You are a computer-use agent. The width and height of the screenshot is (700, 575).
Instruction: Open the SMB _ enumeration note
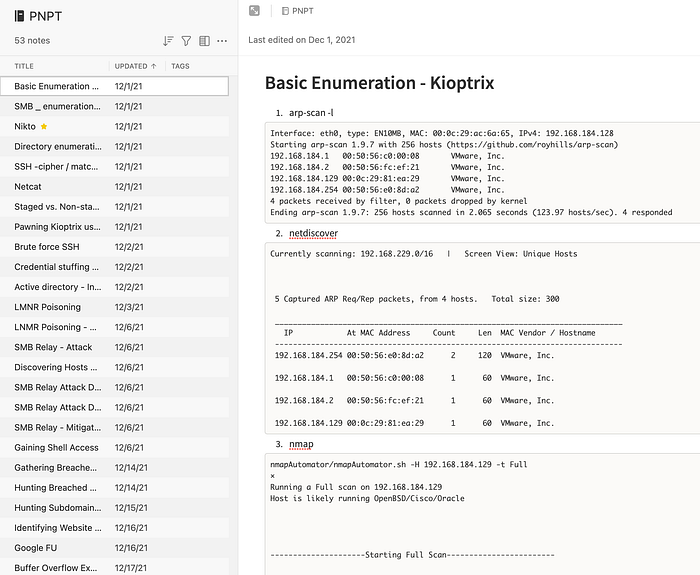(114, 106)
